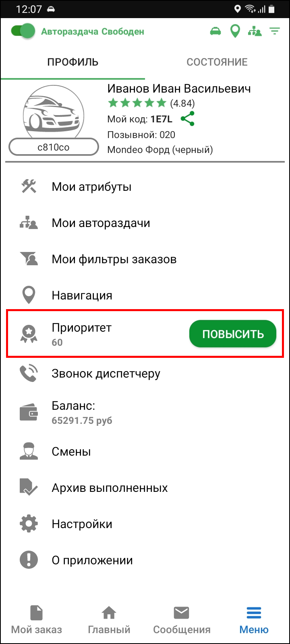Open Настройки gear icon
Screen dimensions: 290x644
coord(29,524)
